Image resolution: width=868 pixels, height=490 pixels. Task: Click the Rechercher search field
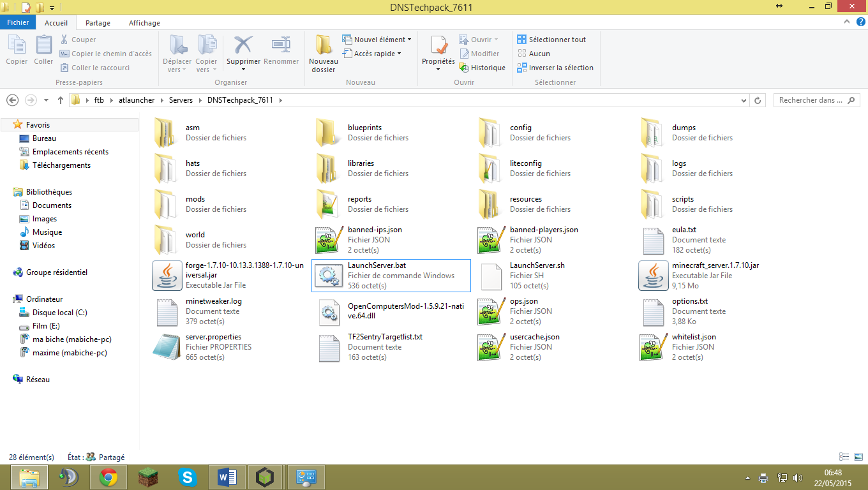tap(816, 100)
